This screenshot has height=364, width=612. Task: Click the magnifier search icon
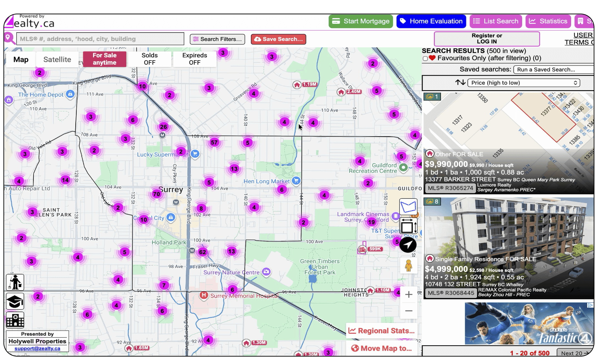point(10,39)
